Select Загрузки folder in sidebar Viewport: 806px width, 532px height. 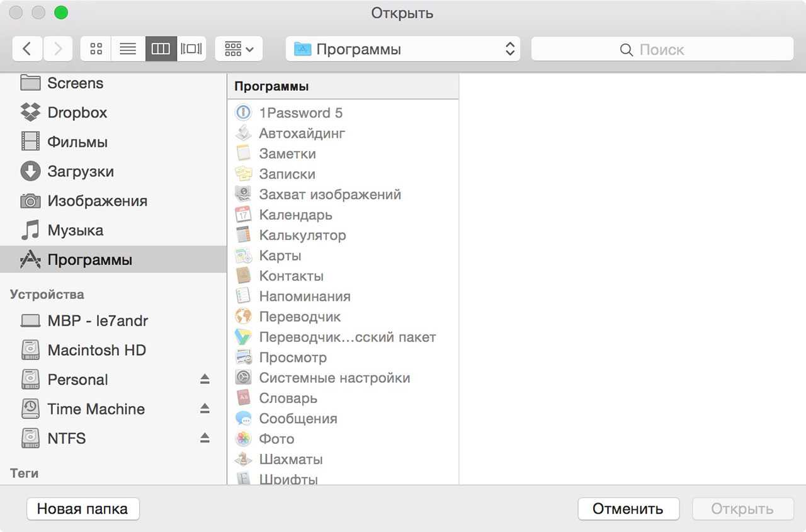[80, 171]
